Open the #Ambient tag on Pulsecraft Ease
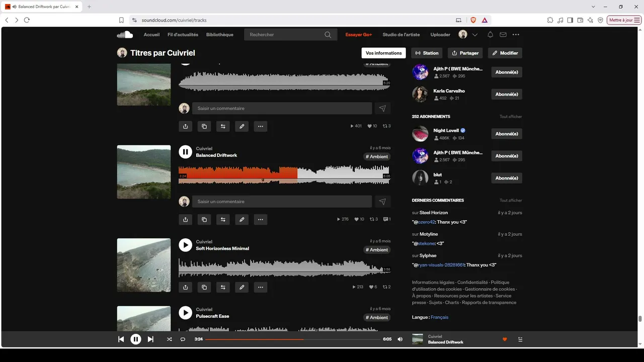Image resolution: width=644 pixels, height=362 pixels. pos(377,318)
